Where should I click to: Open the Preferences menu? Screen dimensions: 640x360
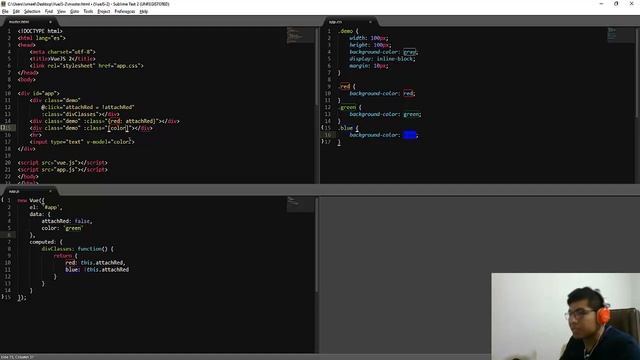[124, 11]
